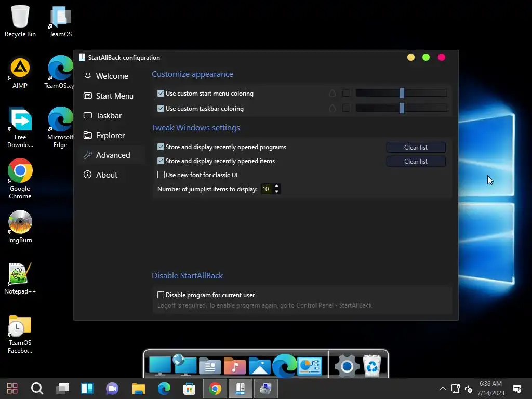This screenshot has width=532, height=399.
Task: Open the network globe monitor dock icon
Action: pyautogui.click(x=185, y=365)
